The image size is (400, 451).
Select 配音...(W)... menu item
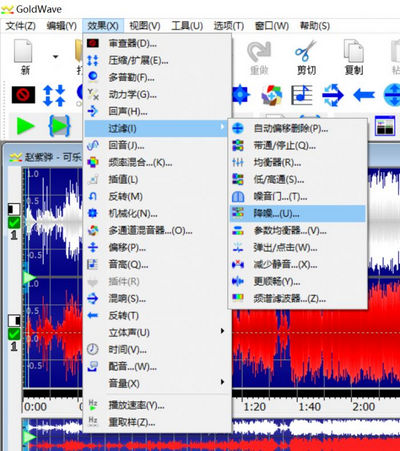pyautogui.click(x=157, y=366)
